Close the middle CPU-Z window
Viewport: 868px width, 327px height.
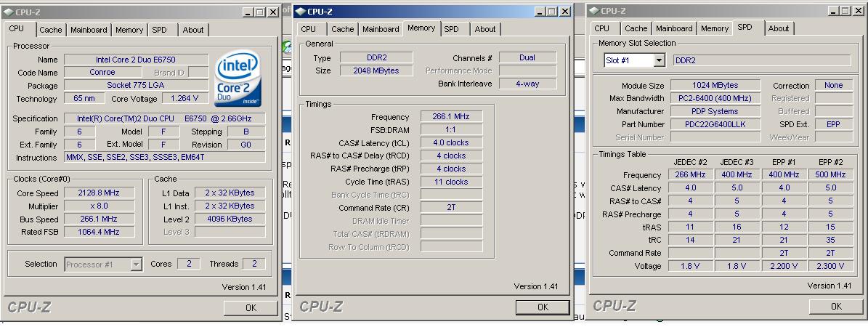564,11
